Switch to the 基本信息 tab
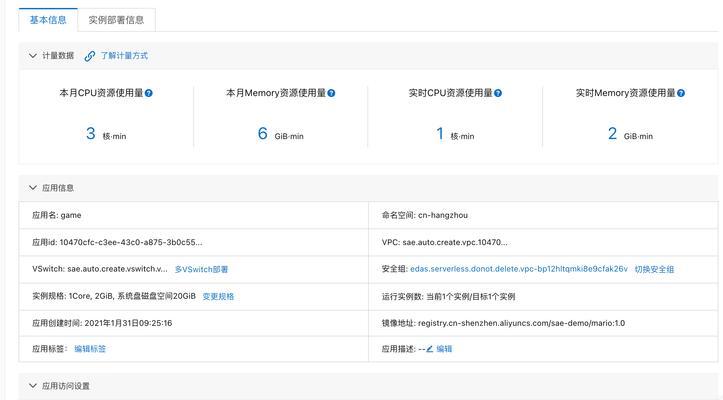 48,20
